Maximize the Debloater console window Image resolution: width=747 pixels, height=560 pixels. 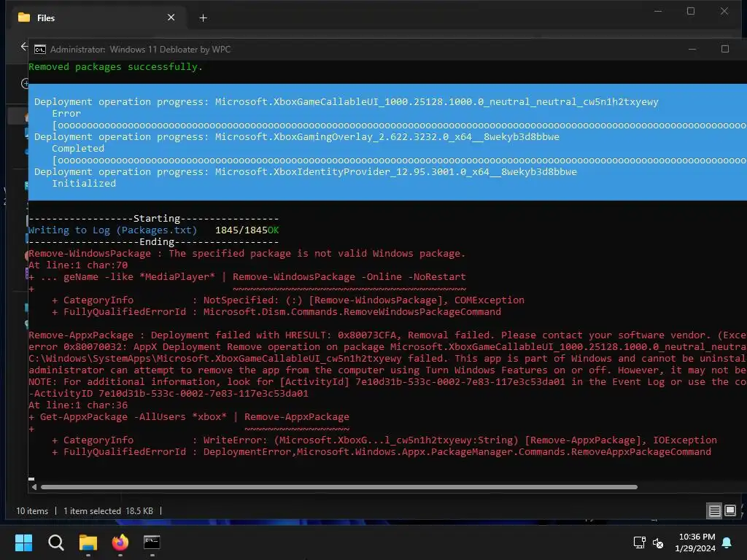(724, 49)
